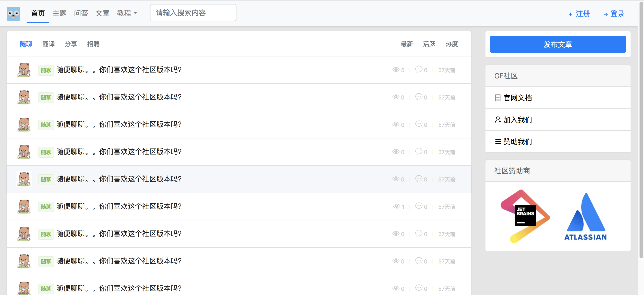Click the document icon beside 官网文档

[498, 98]
